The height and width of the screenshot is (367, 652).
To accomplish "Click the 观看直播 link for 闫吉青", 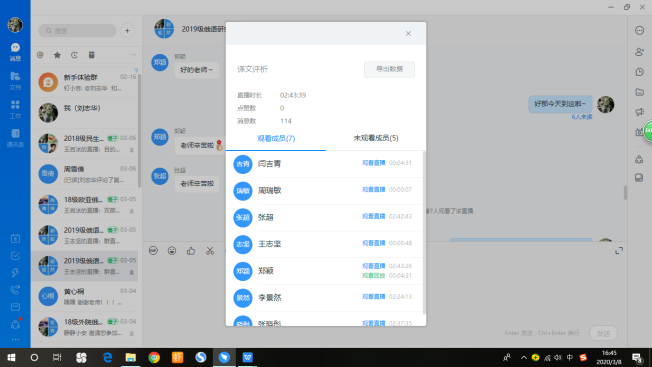I will 373,163.
